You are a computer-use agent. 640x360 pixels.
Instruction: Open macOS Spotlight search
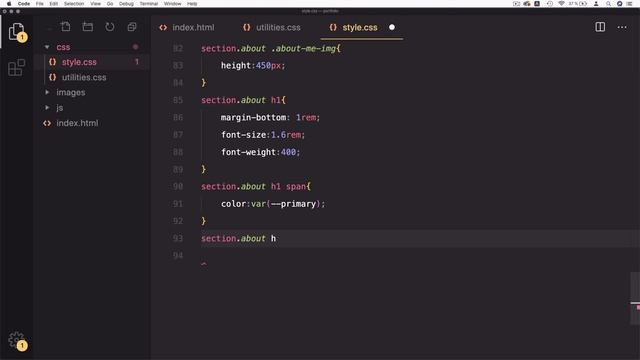tap(608, 4)
